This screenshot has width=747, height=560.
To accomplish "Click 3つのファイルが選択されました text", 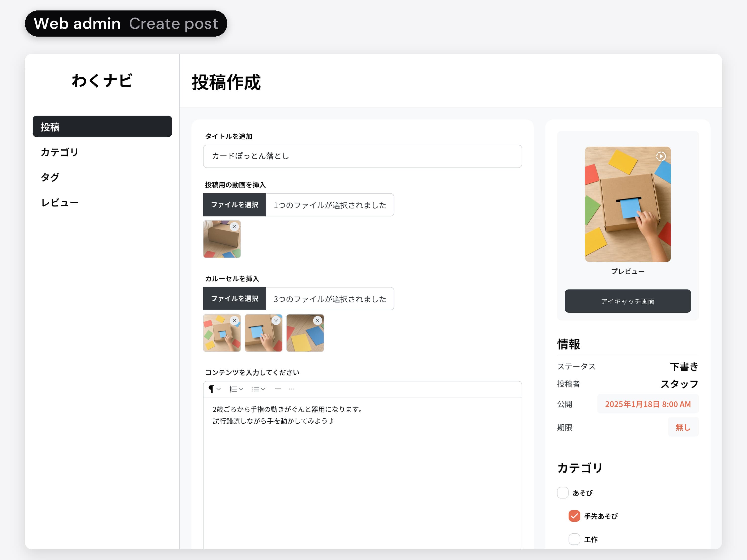I will [330, 299].
